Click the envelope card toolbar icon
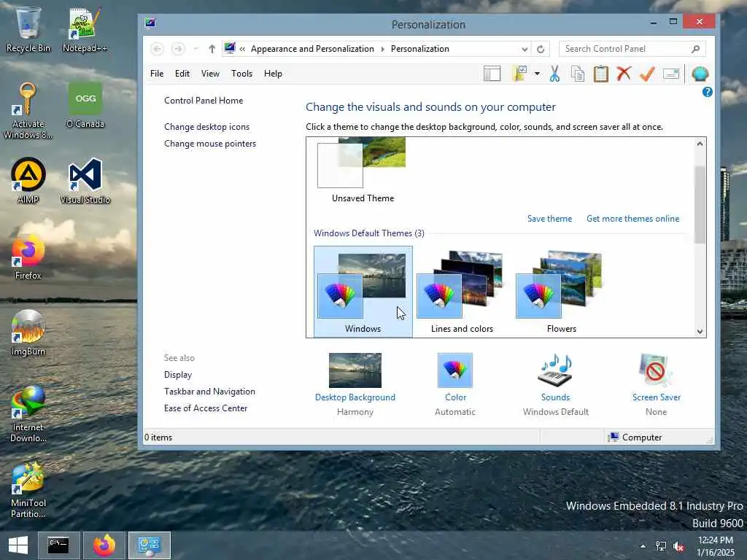Screen dimensions: 747x560 (x=671, y=74)
